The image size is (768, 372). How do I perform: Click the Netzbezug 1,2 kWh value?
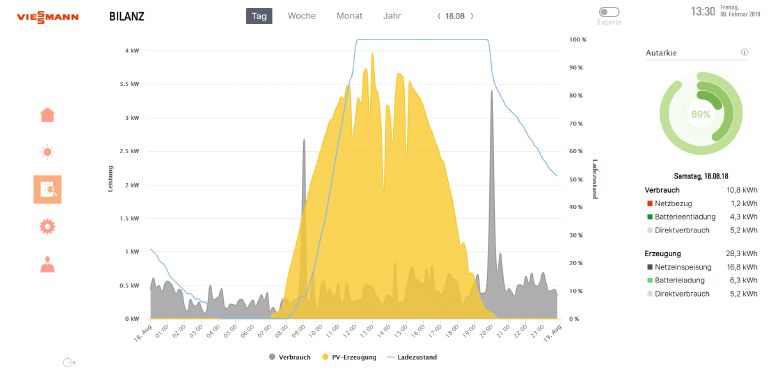(x=746, y=204)
